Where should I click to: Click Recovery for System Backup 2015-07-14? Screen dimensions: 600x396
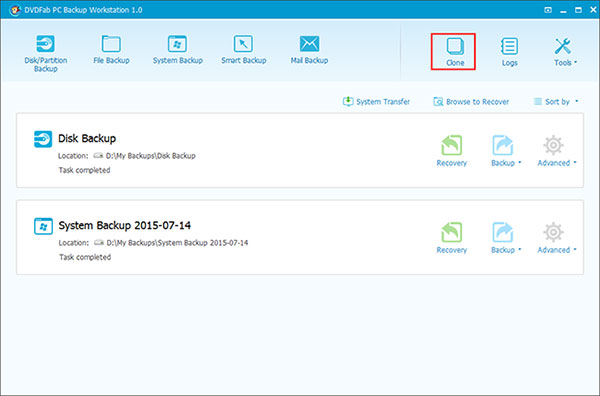coord(452,238)
